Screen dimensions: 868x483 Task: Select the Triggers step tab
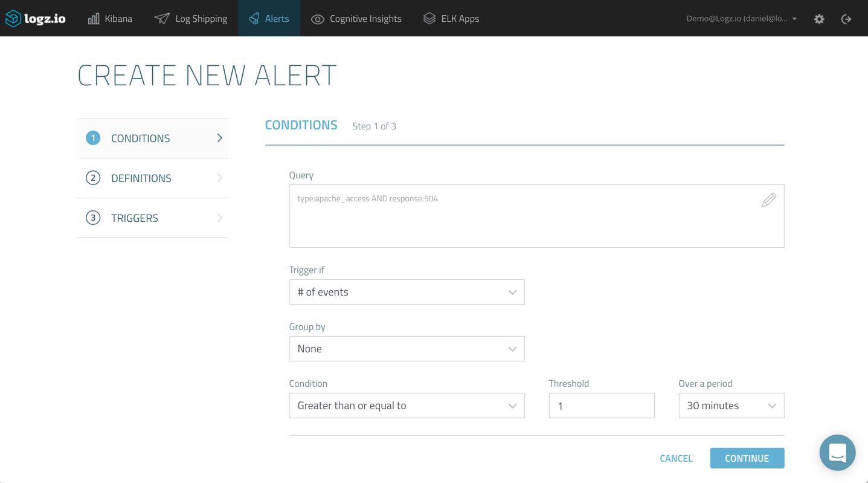[152, 218]
